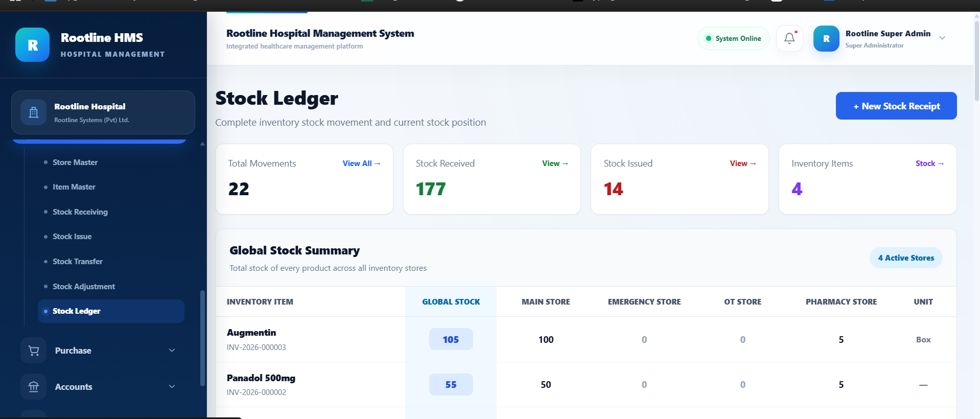Open the Super Admin profile dropdown chevron

click(942, 38)
